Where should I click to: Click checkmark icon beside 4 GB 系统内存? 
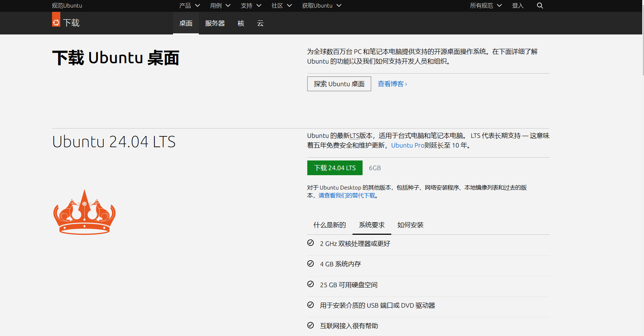point(310,263)
